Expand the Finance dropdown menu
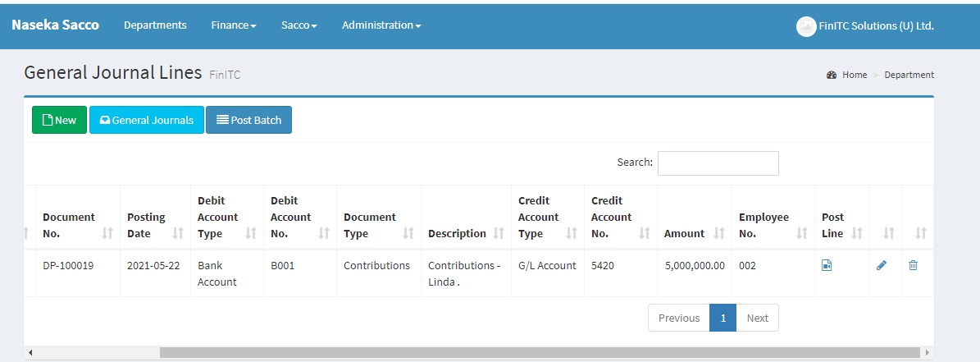Viewport: 980px width, 362px height. [x=233, y=25]
